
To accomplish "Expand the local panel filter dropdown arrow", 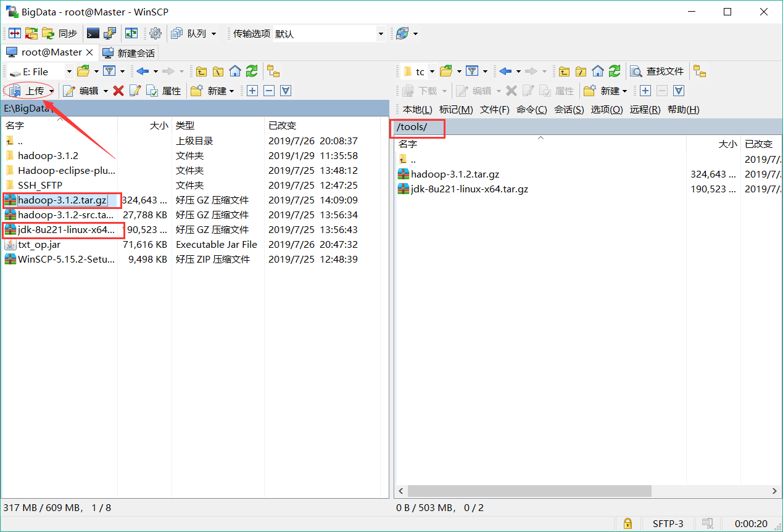I will [x=122, y=72].
